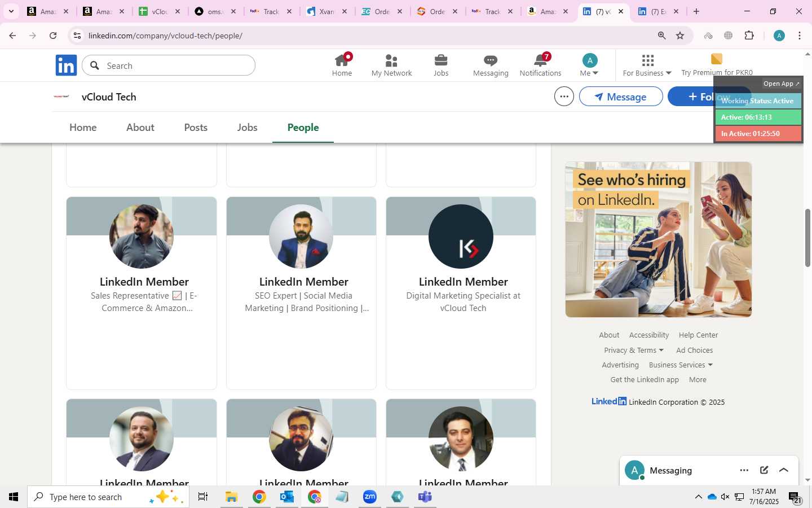
Task: Open Task View on the taskbar
Action: pyautogui.click(x=203, y=497)
